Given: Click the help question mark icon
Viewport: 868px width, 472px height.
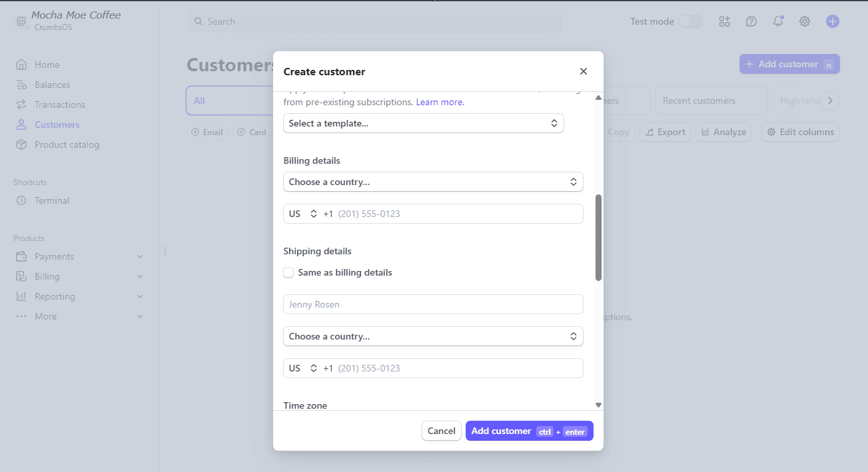Looking at the screenshot, I should click(751, 21).
